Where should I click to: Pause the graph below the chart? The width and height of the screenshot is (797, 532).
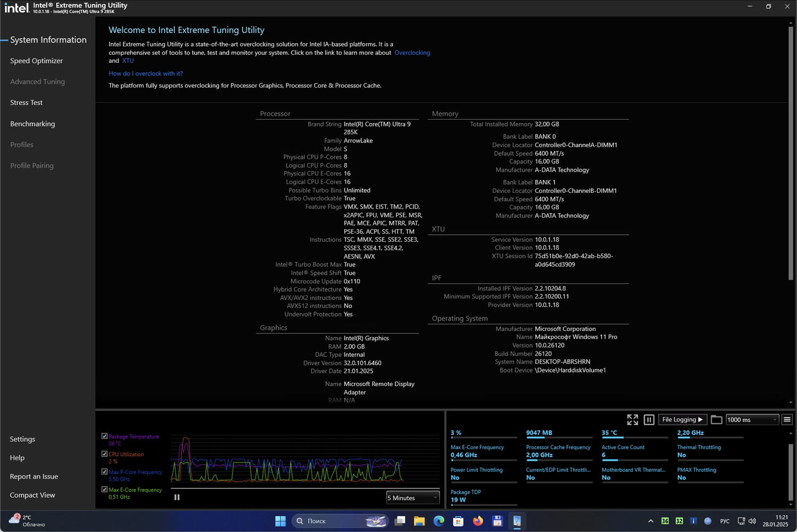pyautogui.click(x=177, y=497)
